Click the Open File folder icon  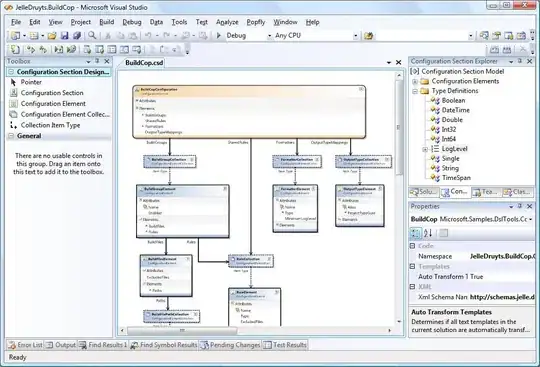52,35
